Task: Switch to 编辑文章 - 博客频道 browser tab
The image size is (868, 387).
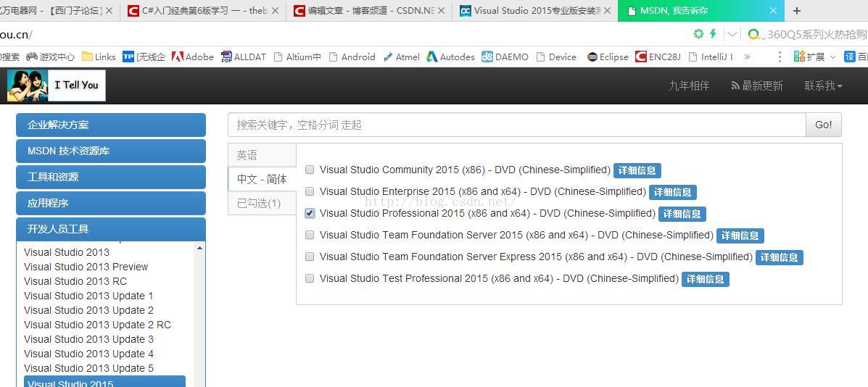Action: (368, 10)
